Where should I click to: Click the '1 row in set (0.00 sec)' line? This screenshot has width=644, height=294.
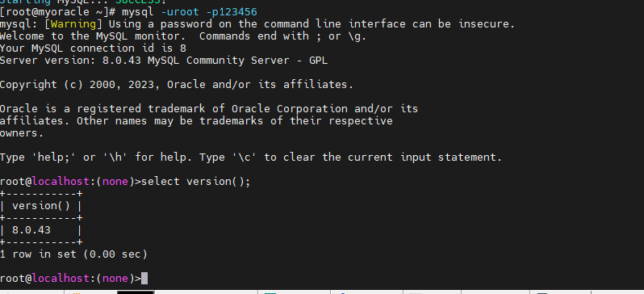tap(73, 254)
